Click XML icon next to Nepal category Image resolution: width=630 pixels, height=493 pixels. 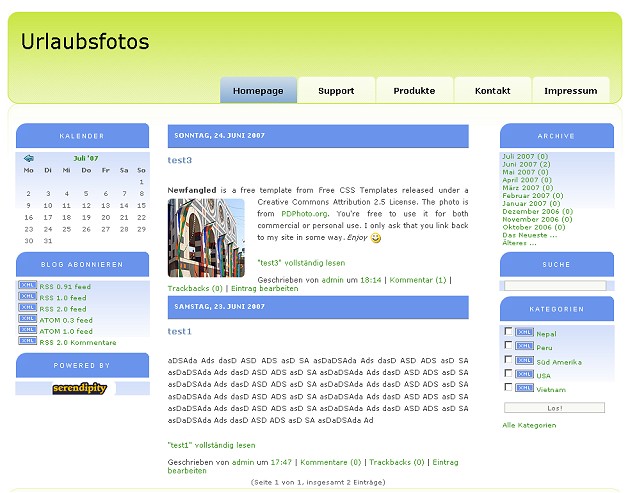pyautogui.click(x=525, y=333)
